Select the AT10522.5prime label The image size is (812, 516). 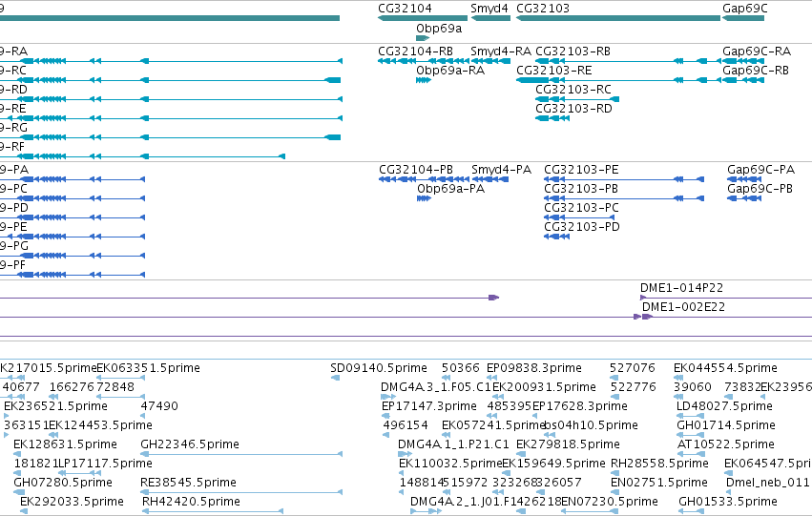(x=725, y=444)
